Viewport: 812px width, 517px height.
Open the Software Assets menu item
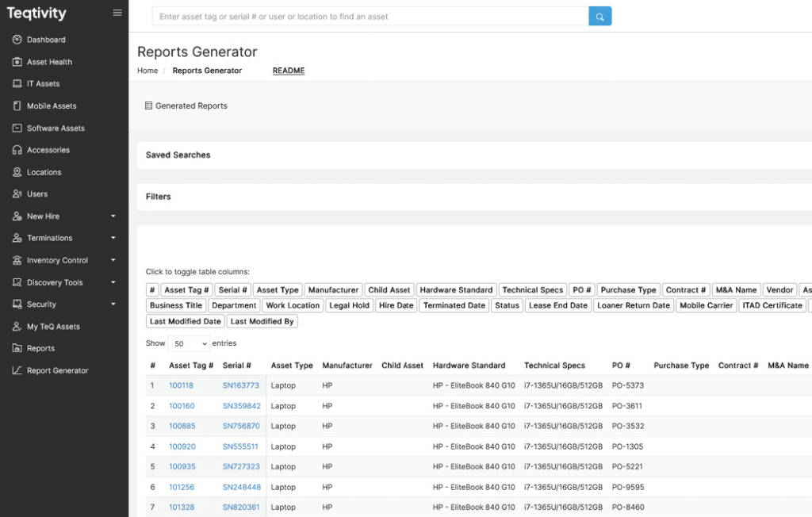[x=56, y=128]
